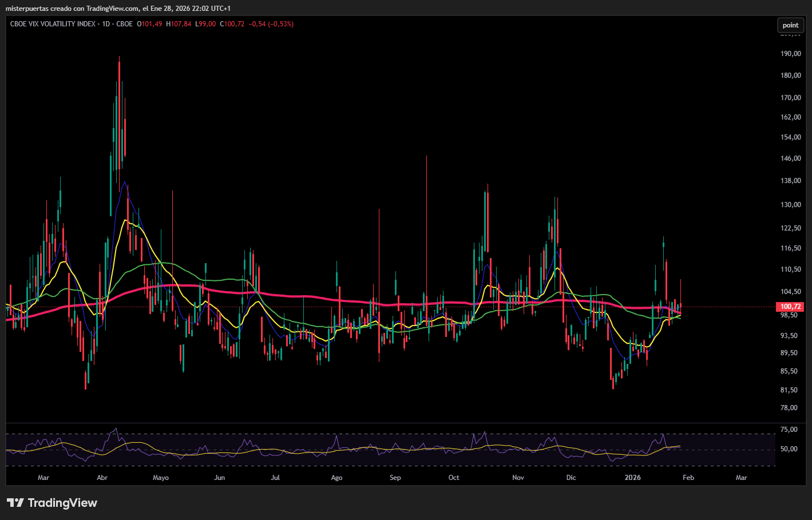Select the 78,00 level on the price axis

[x=789, y=408]
